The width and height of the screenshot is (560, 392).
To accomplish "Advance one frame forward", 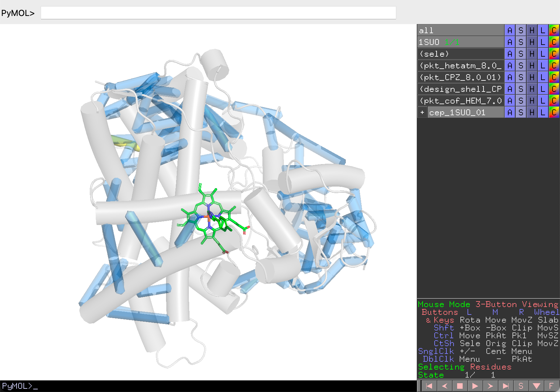I will point(490,386).
